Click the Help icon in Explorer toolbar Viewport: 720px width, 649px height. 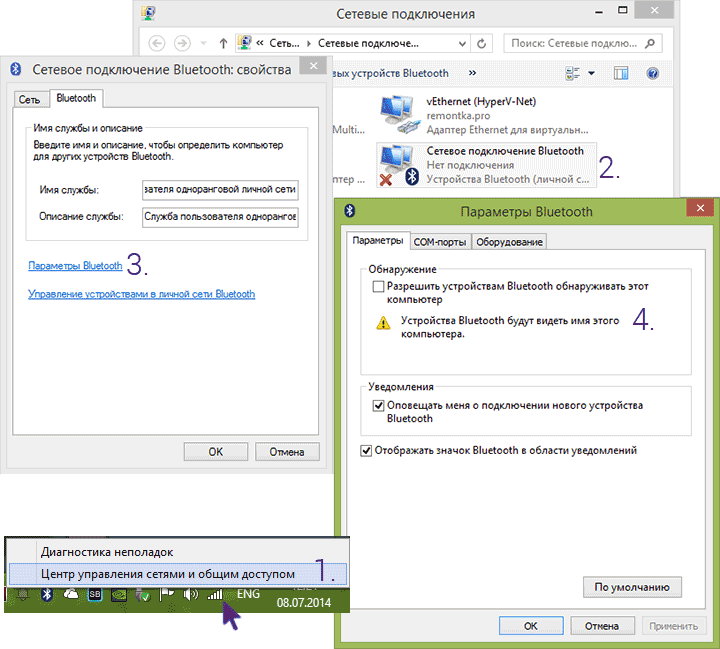[653, 74]
